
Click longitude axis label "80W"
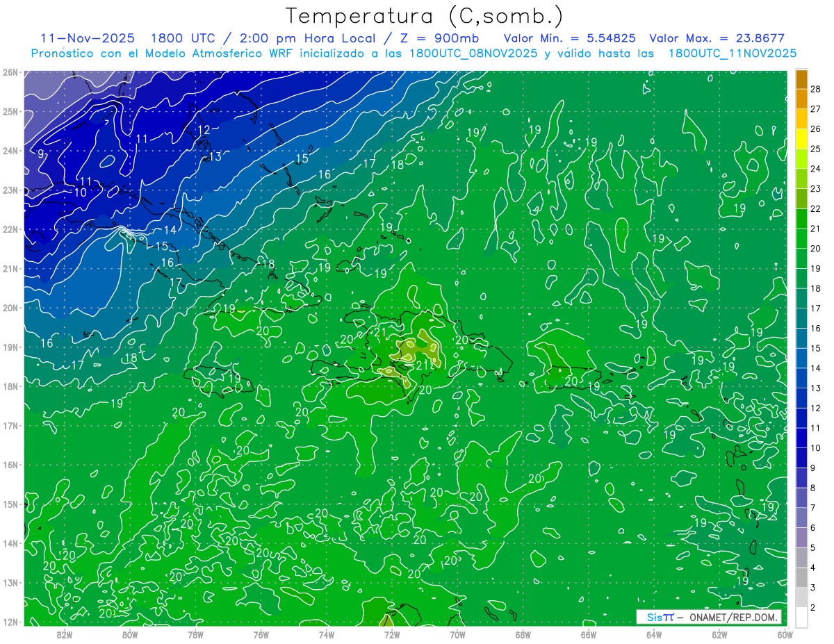pyautogui.click(x=130, y=634)
